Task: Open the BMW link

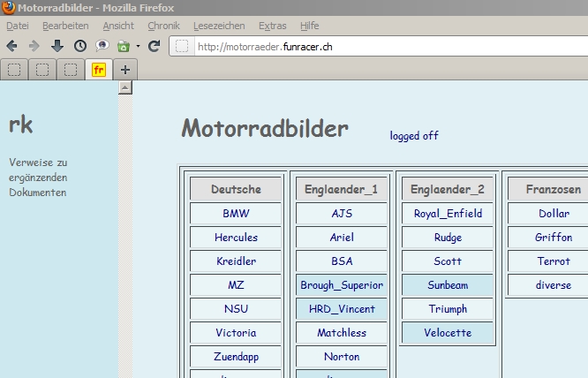Action: point(236,214)
